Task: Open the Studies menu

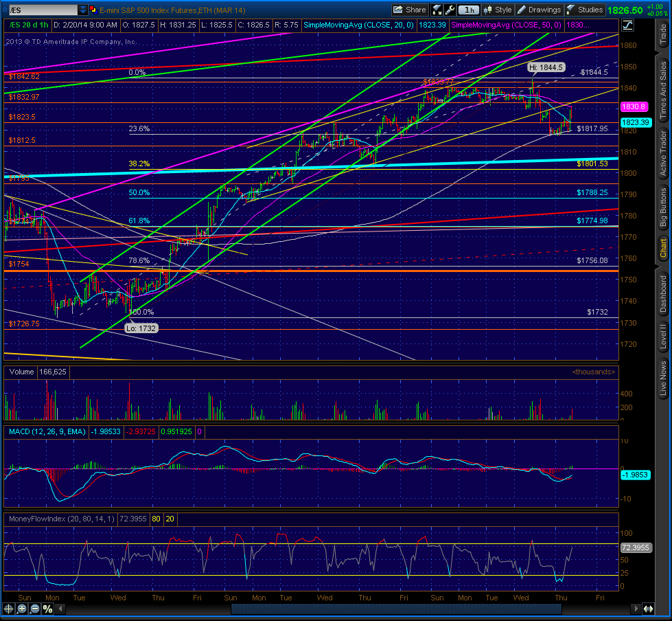Action: [585, 10]
